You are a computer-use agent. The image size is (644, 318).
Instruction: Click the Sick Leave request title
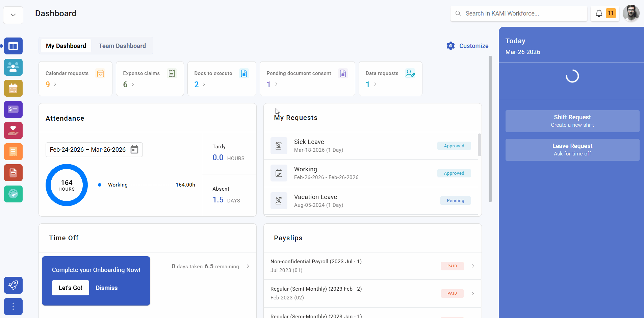(309, 142)
